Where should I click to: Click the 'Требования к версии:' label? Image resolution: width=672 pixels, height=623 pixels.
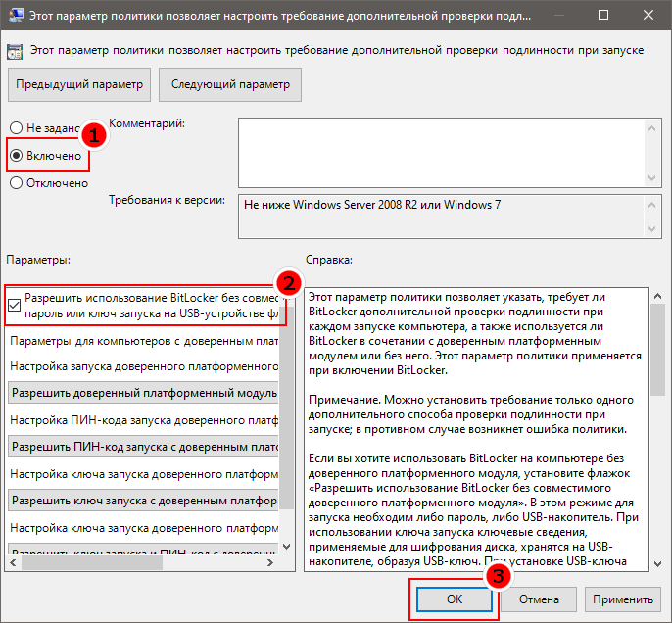coord(167,200)
